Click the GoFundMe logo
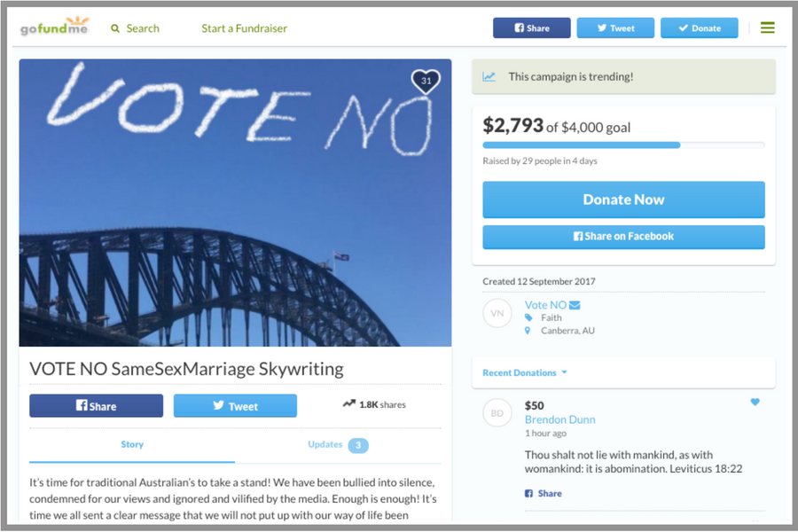Viewport: 798px width, 532px height. pos(53,27)
